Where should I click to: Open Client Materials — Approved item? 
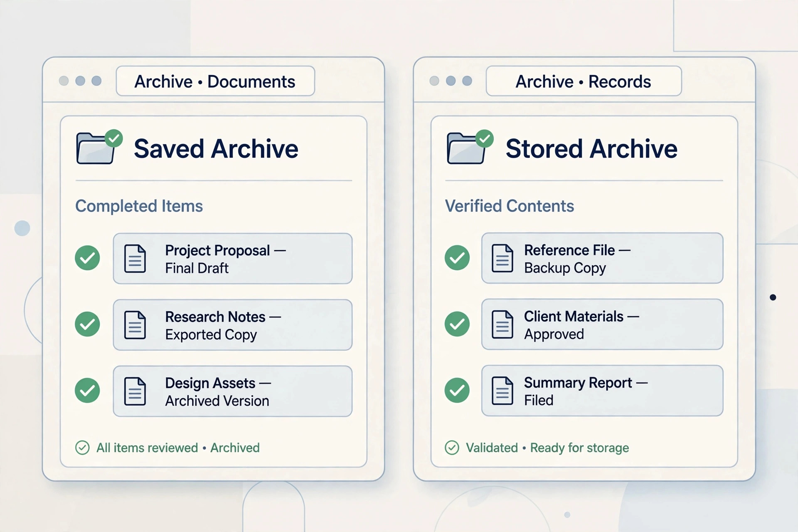(x=602, y=324)
